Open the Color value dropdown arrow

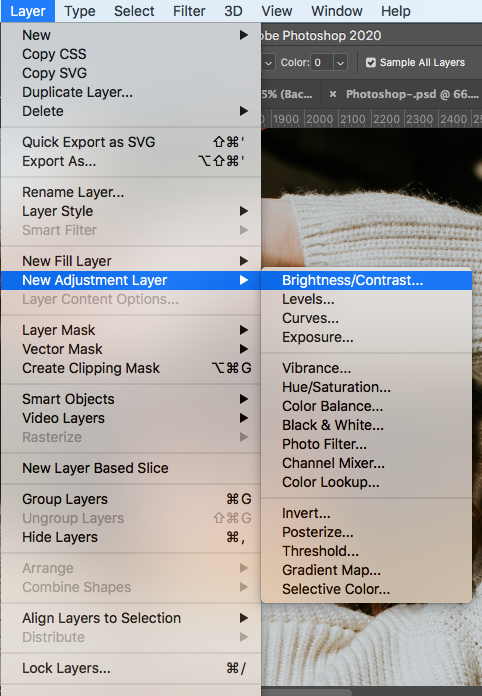[x=340, y=63]
